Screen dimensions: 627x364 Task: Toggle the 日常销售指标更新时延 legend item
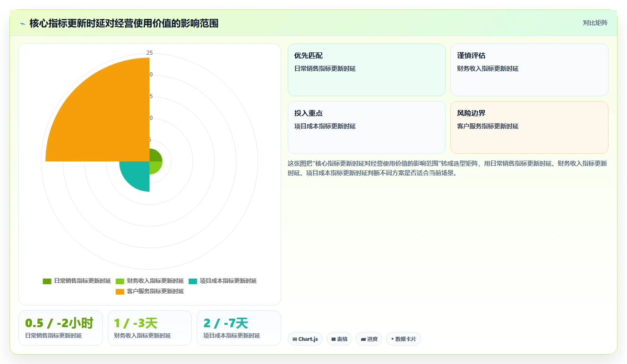click(77, 281)
